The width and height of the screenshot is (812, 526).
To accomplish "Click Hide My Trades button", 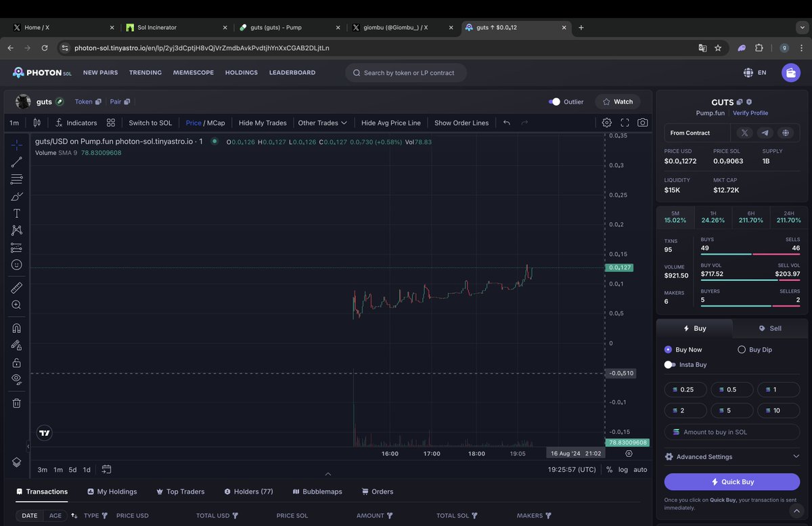I will (263, 123).
